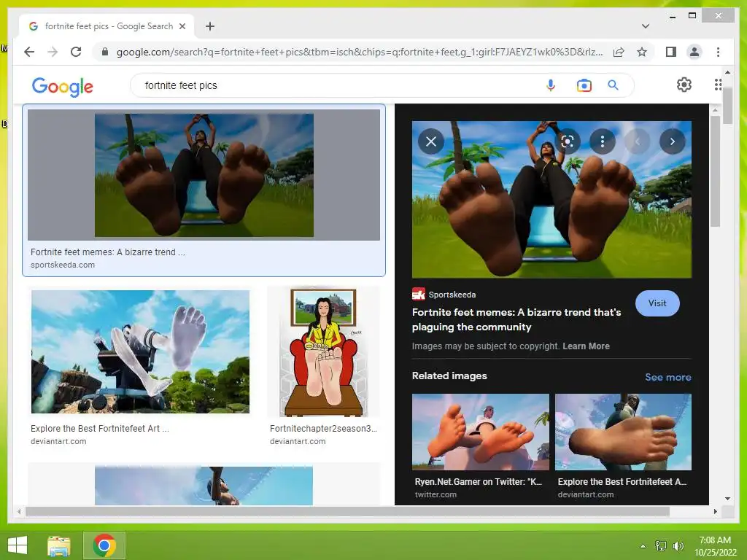Click Learn More copyright link

point(586,346)
